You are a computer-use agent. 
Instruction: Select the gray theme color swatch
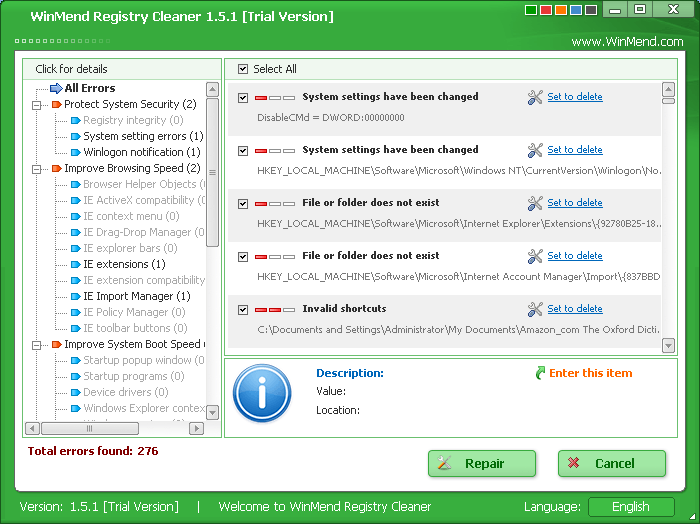[x=591, y=10]
